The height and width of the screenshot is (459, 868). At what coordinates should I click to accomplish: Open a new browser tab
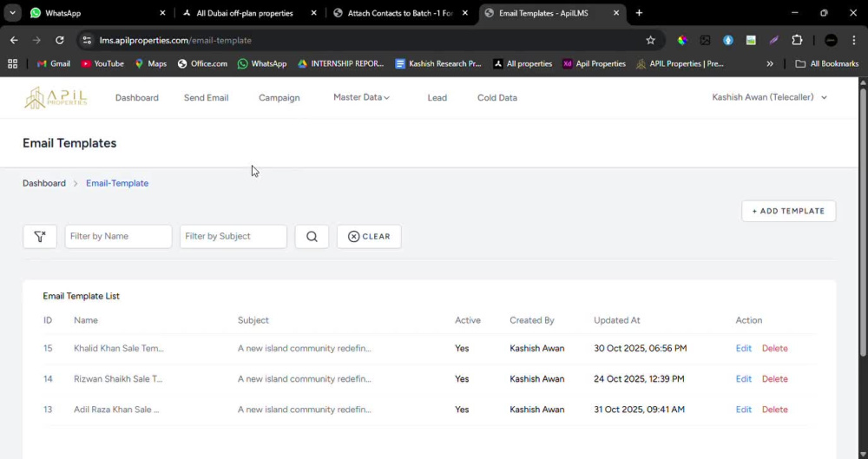(x=639, y=13)
